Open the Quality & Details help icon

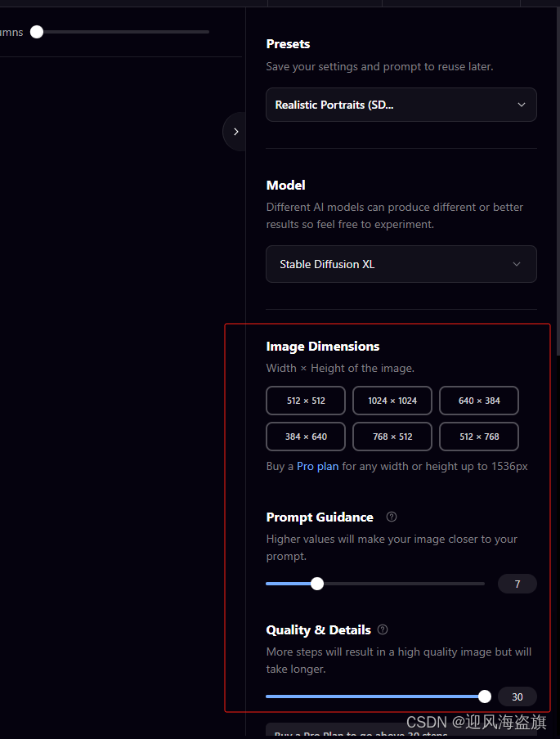coord(383,629)
